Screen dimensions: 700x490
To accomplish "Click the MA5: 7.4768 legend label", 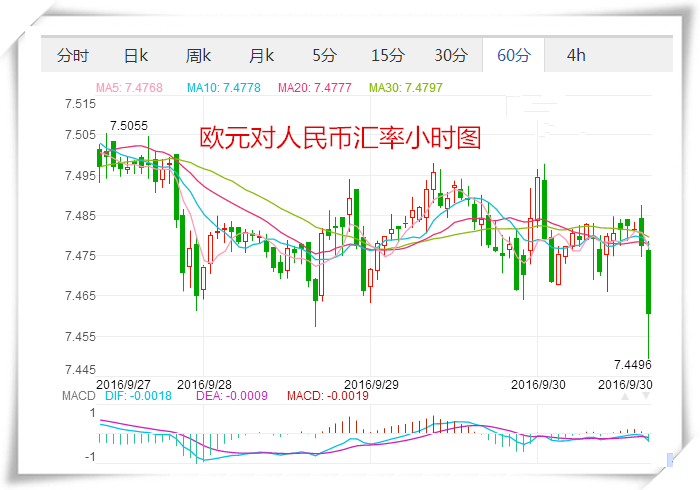I will coord(129,87).
